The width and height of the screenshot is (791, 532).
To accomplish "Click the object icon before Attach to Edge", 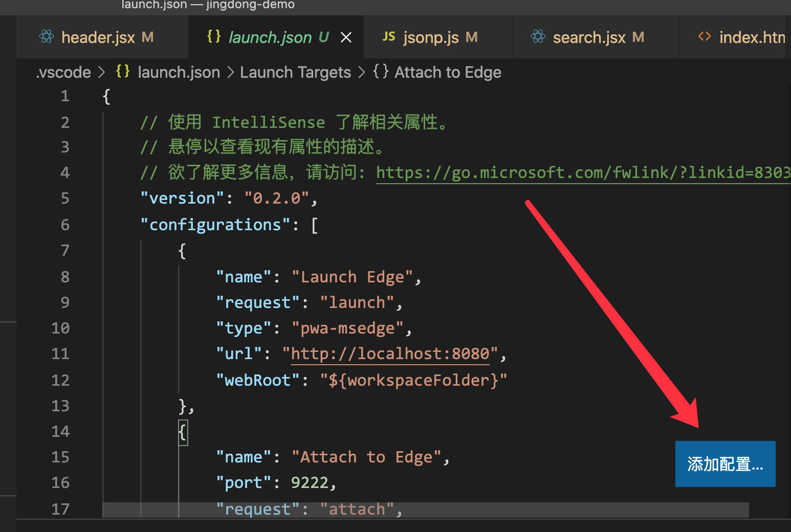I will (x=381, y=72).
